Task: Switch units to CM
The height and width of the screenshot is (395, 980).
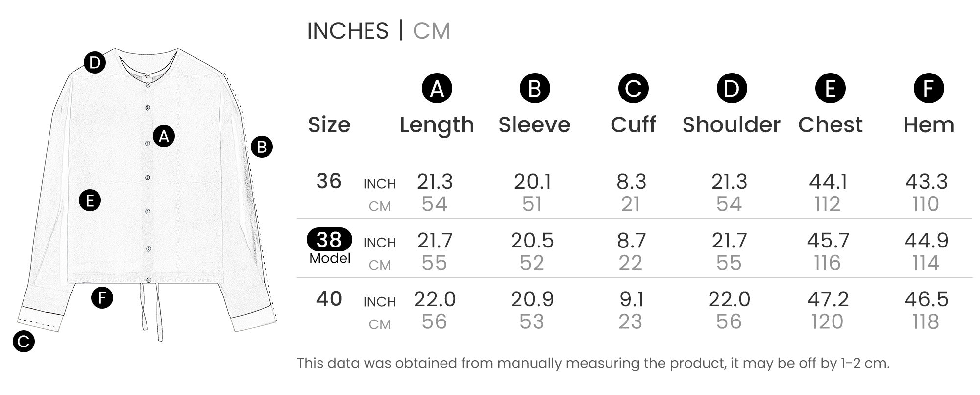Action: (x=431, y=31)
